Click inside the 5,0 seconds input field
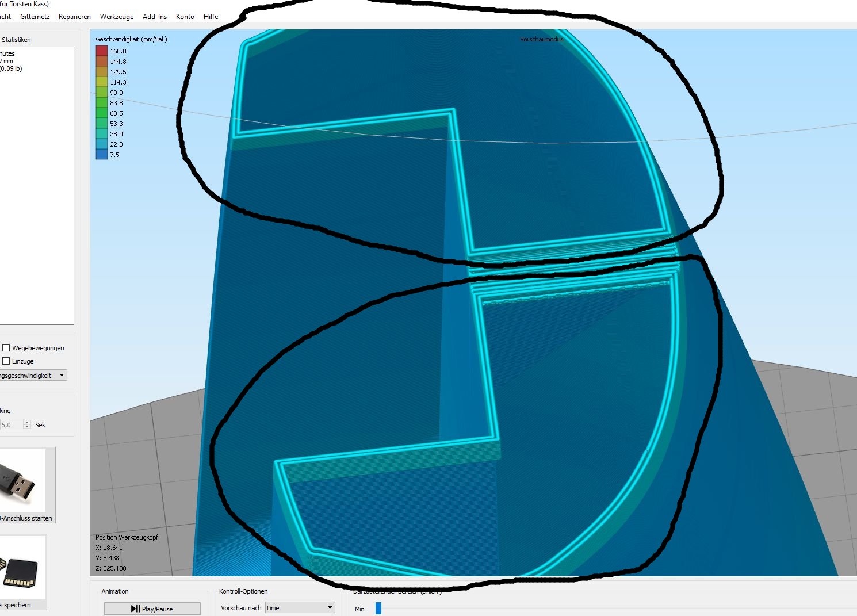This screenshot has width=857, height=616. pyautogui.click(x=10, y=425)
